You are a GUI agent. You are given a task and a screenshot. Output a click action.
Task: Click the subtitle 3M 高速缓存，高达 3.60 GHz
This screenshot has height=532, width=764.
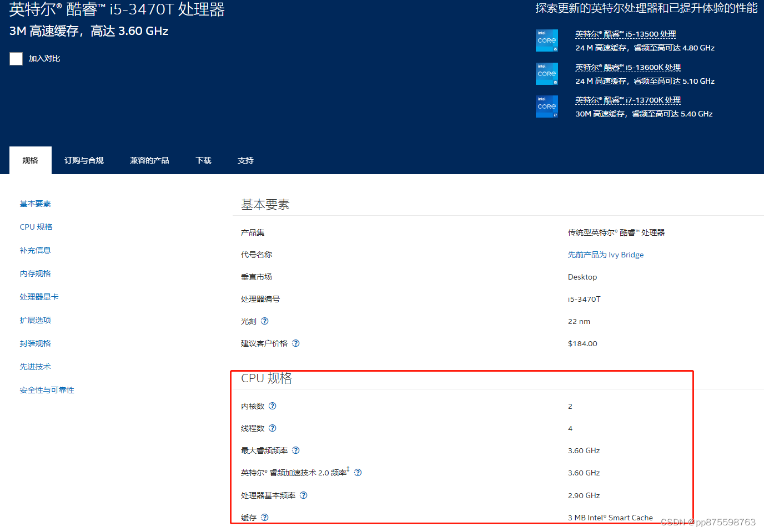(x=89, y=31)
